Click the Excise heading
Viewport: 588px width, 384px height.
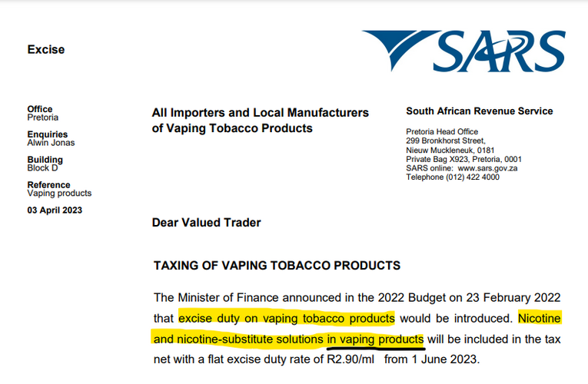[46, 49]
